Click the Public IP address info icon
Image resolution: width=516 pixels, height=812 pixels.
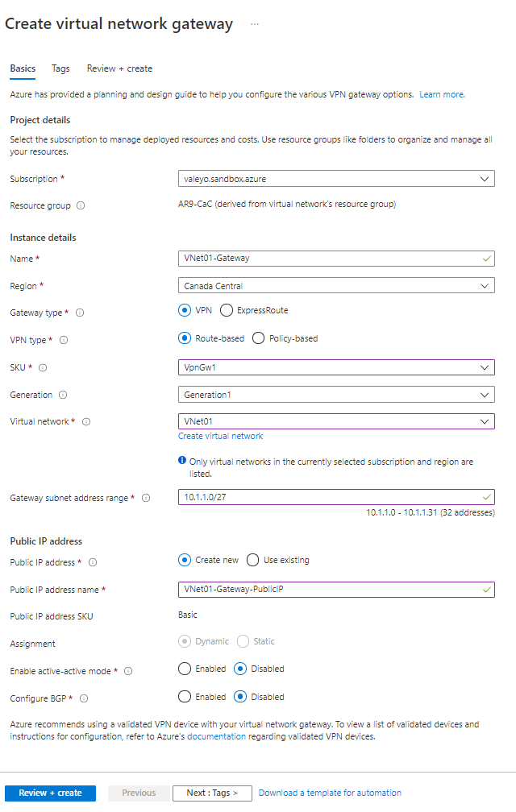point(93,562)
